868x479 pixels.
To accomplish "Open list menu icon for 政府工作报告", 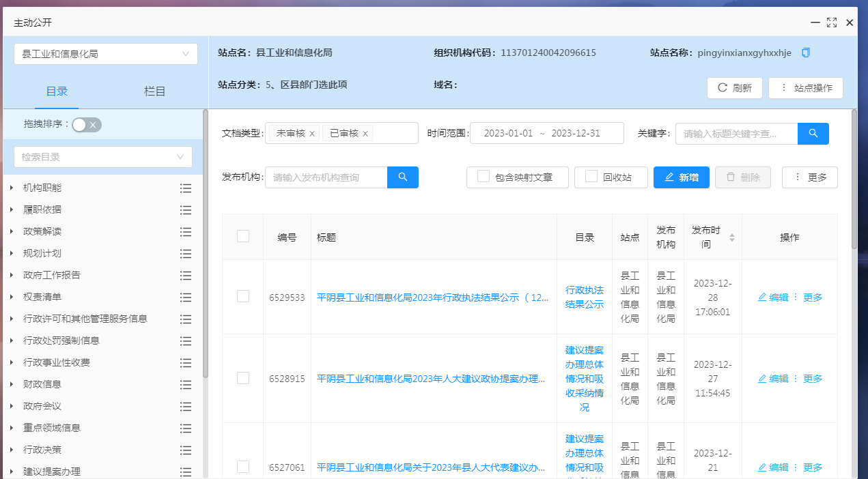I will [186, 276].
